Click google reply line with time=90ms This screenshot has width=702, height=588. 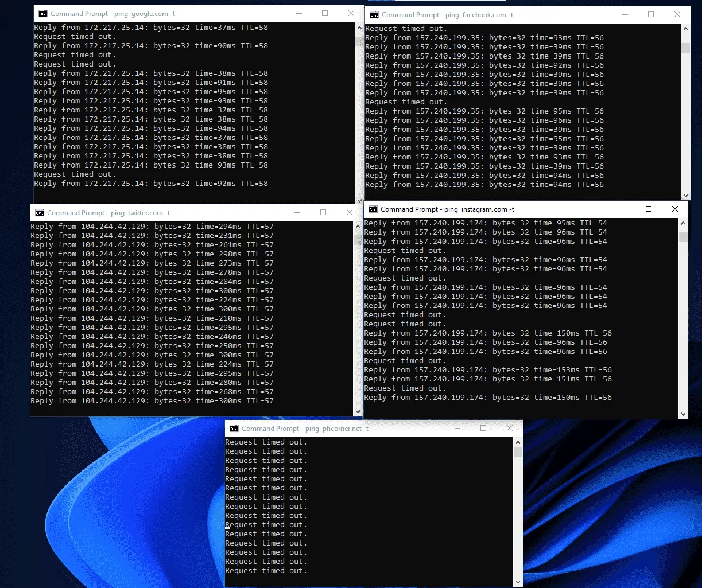[x=151, y=46]
